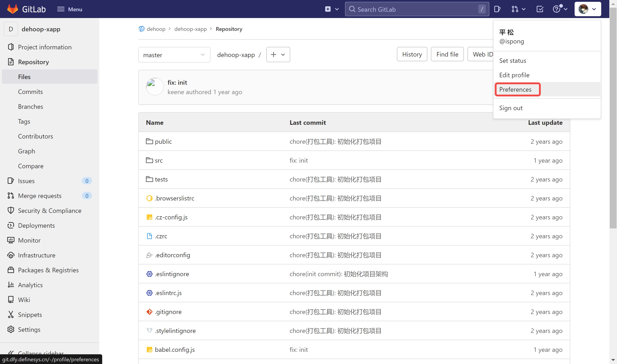Viewport: 617px width, 364px height.
Task: Open Infrastructure in sidebar
Action: (x=49, y=255)
